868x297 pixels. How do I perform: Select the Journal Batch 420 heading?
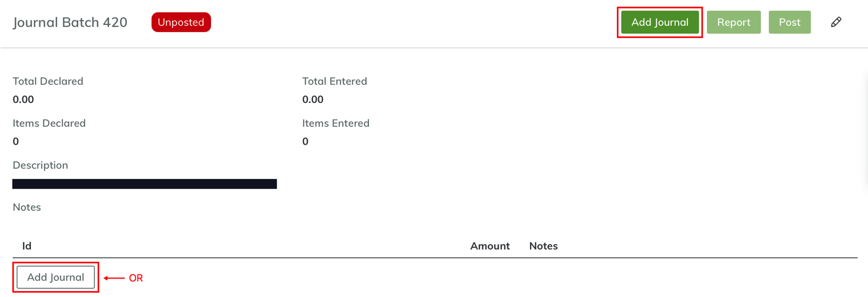(x=70, y=22)
